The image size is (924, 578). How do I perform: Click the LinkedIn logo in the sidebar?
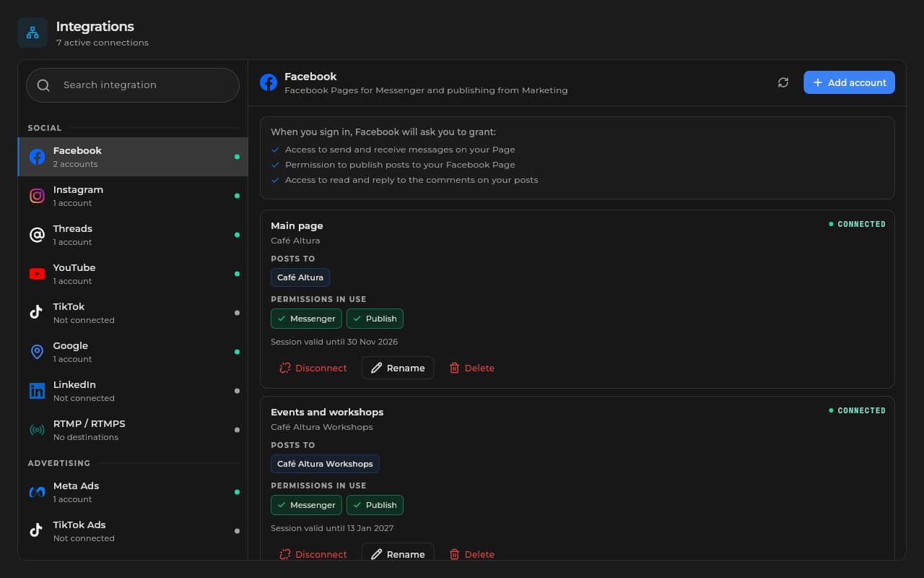click(x=37, y=391)
